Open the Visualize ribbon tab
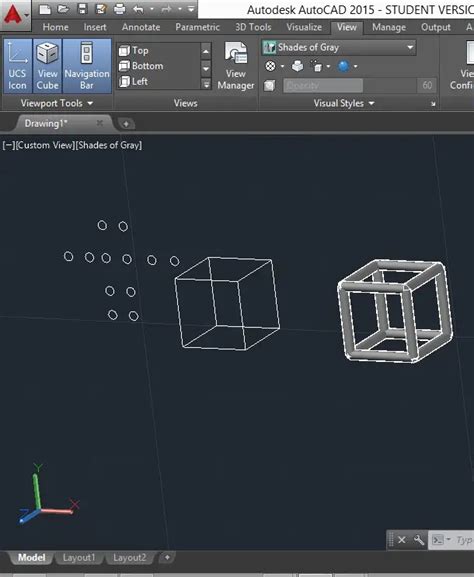This screenshot has height=577, width=474. pyautogui.click(x=304, y=27)
